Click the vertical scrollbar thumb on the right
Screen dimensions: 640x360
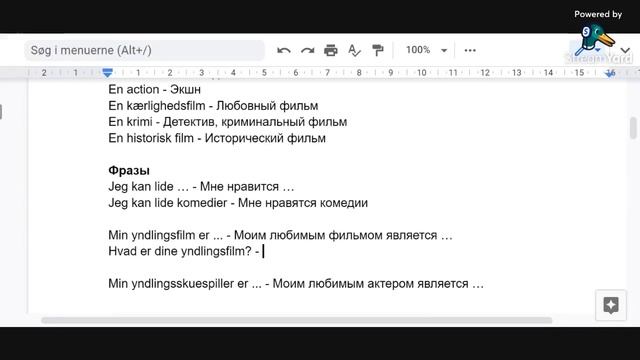click(633, 128)
